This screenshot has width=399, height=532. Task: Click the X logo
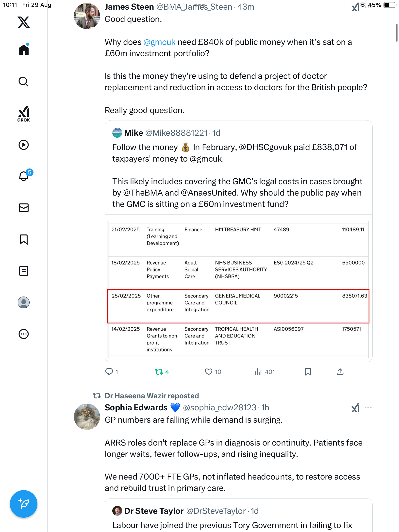pyautogui.click(x=24, y=22)
